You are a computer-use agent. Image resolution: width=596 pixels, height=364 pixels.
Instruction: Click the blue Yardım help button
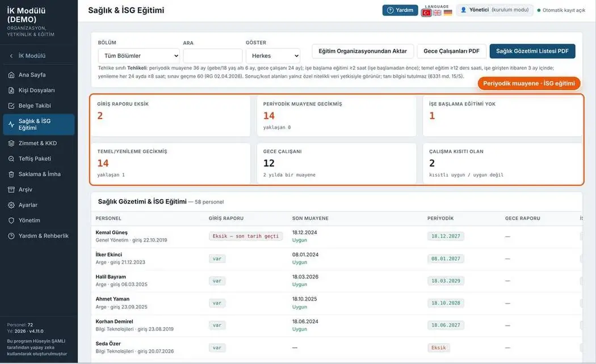(x=400, y=10)
